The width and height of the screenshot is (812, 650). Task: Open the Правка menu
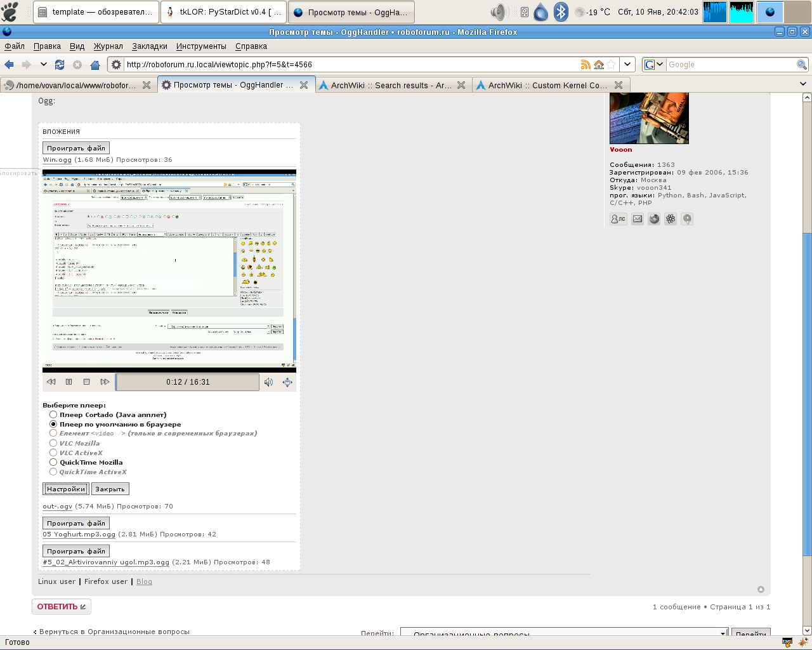click(47, 46)
